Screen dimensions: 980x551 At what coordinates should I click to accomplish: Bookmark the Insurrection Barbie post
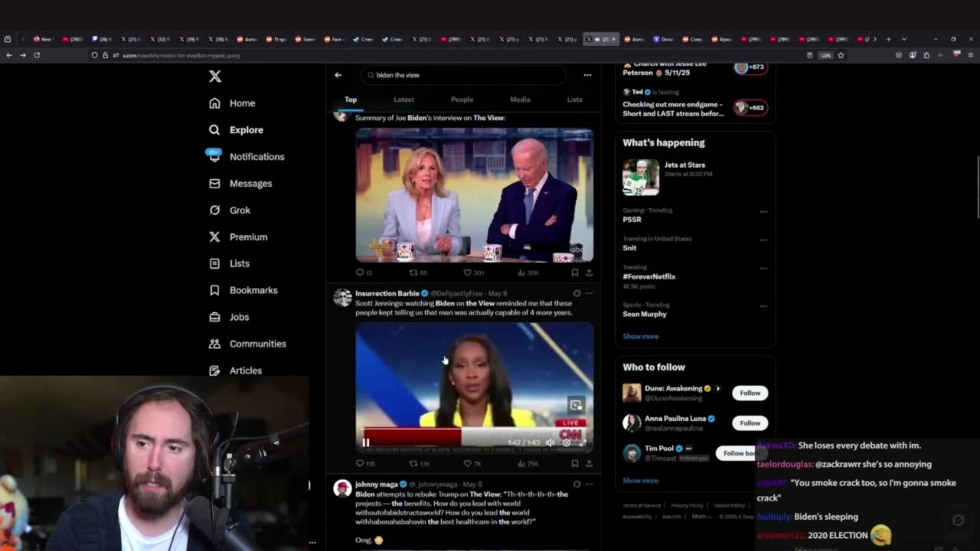574,464
